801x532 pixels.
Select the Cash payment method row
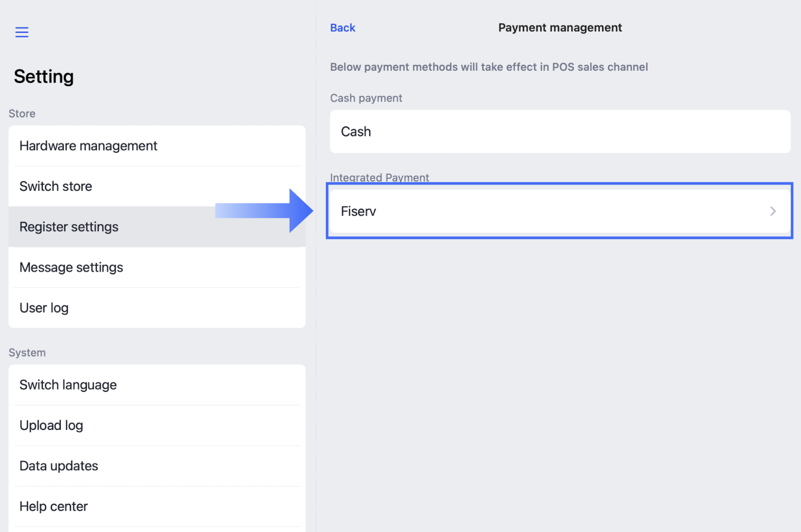click(560, 132)
